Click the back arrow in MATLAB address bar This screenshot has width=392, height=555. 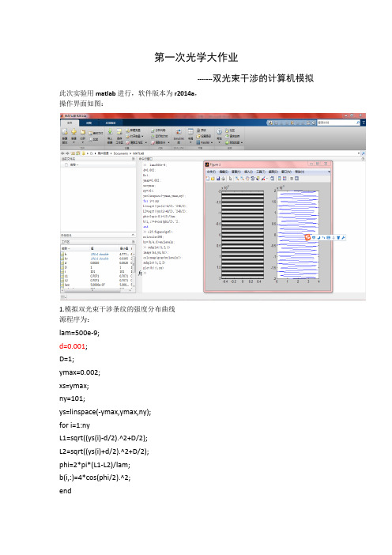[62, 153]
